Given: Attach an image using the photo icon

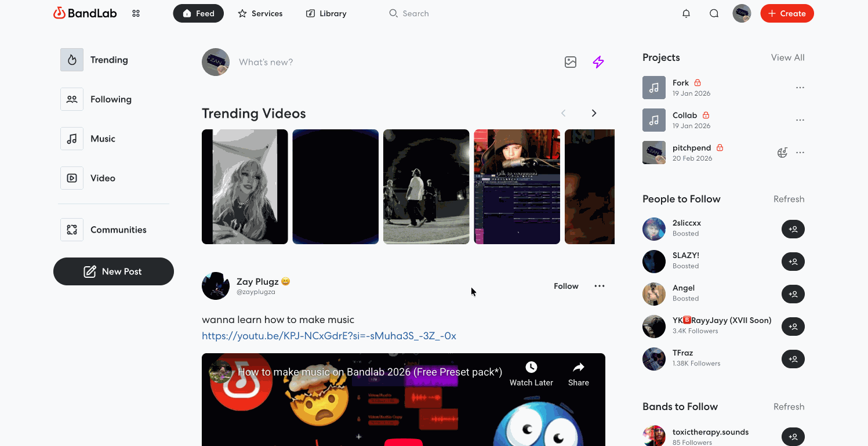Looking at the screenshot, I should tap(570, 62).
